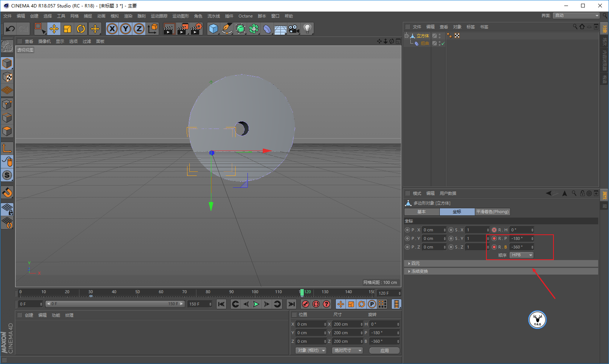Open Edit Render Settings
This screenshot has width=609, height=364.
(196, 29)
